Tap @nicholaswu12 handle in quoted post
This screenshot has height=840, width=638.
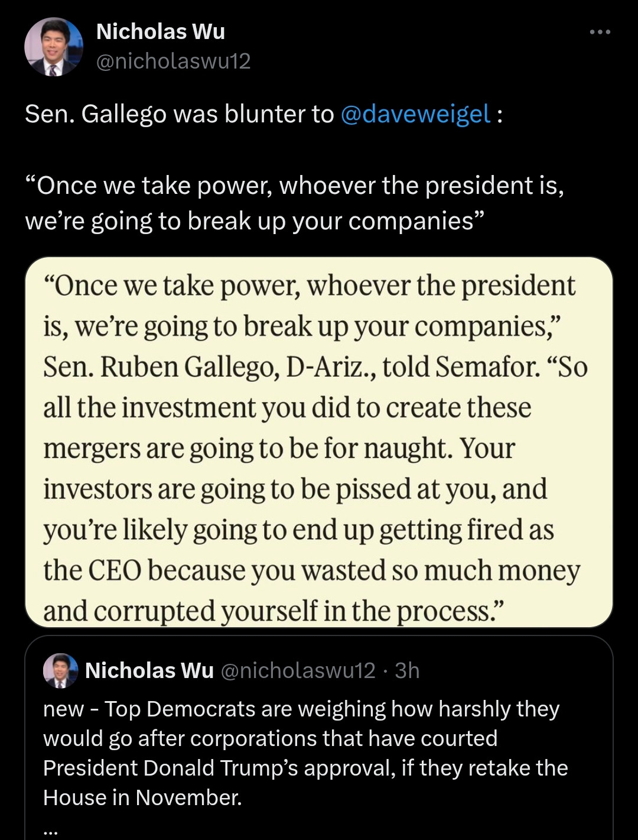tap(298, 670)
